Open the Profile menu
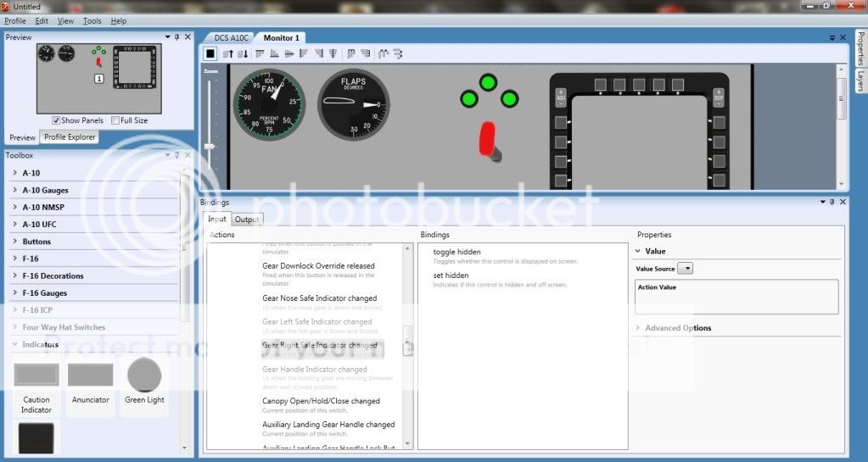 [15, 20]
